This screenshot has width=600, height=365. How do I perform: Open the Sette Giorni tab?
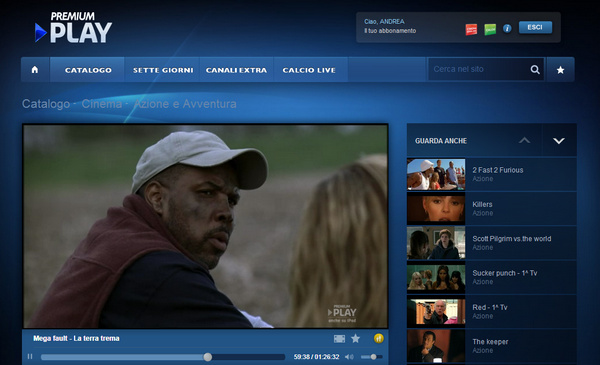pos(163,70)
